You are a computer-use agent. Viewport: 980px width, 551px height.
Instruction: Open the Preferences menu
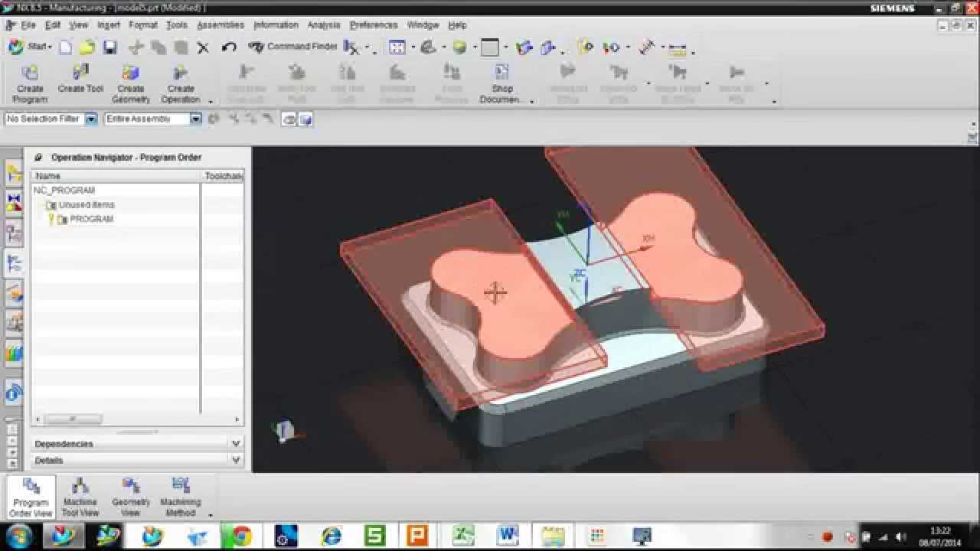374,25
